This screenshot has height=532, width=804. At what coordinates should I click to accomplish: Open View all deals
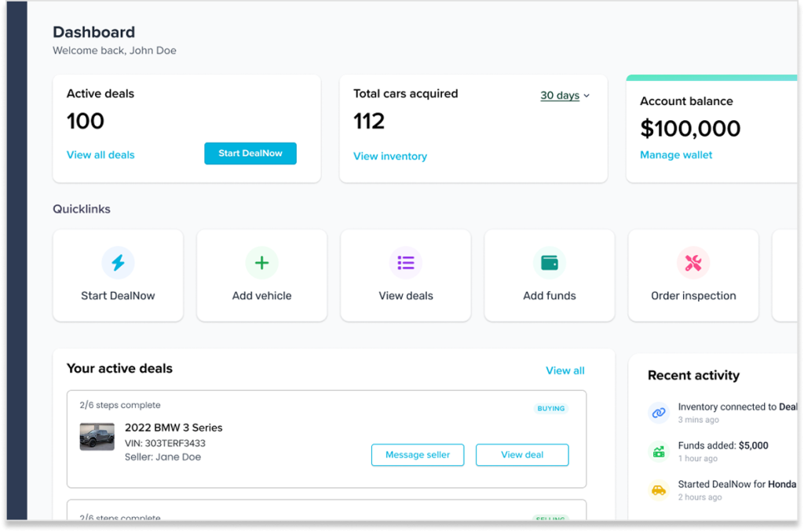pyautogui.click(x=100, y=155)
